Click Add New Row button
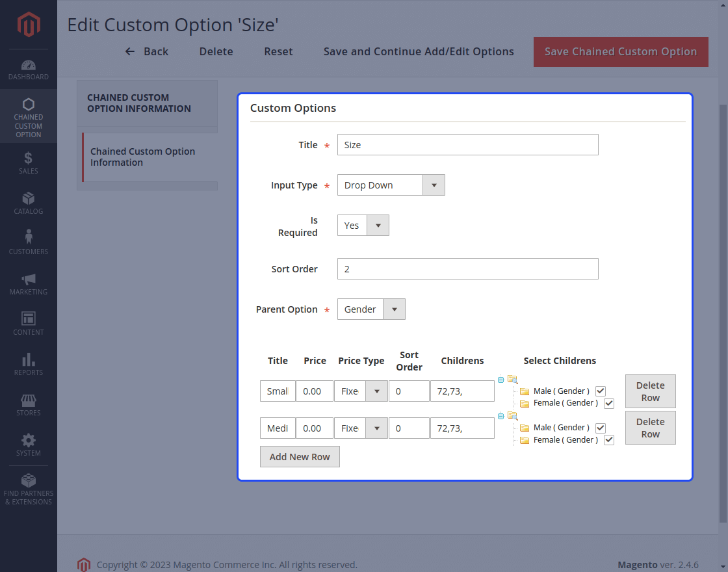 pos(300,457)
